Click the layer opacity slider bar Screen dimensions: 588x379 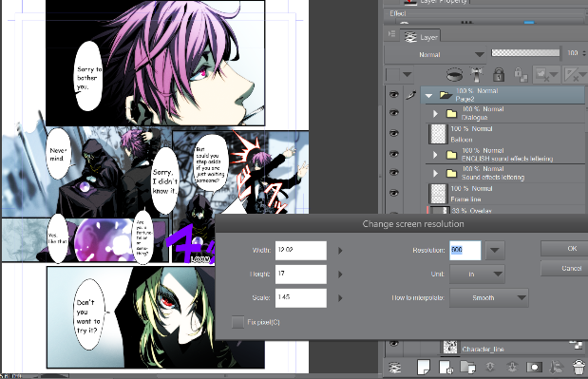click(525, 53)
